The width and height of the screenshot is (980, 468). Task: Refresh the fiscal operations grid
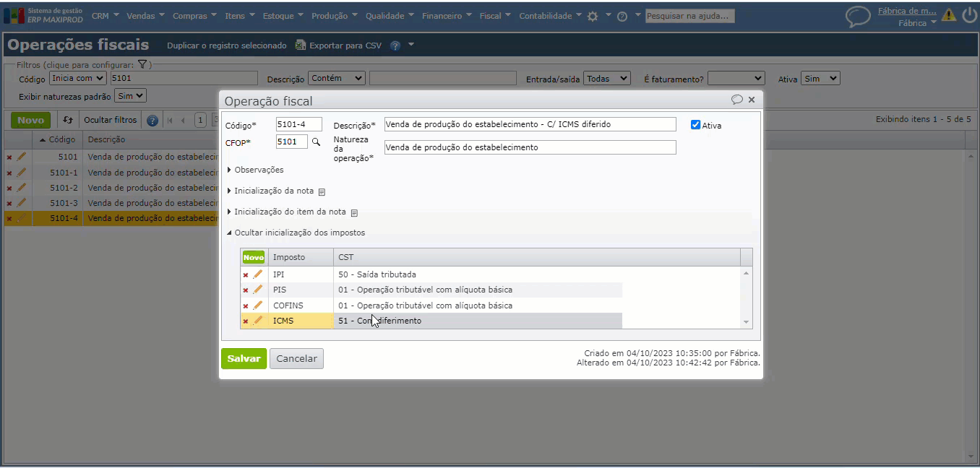(x=68, y=121)
